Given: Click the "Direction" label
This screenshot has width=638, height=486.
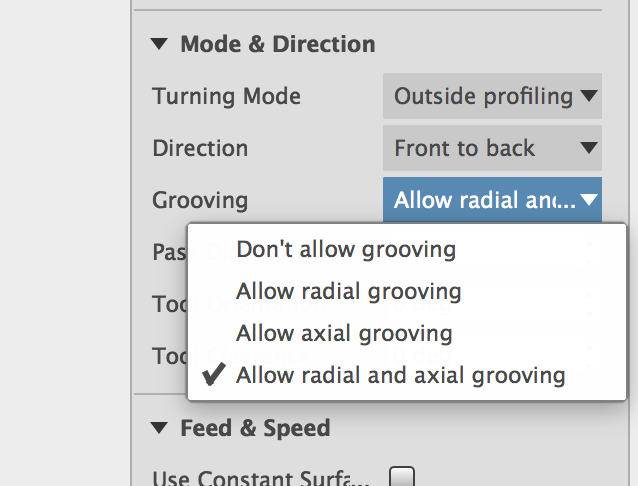Looking at the screenshot, I should pyautogui.click(x=200, y=148).
